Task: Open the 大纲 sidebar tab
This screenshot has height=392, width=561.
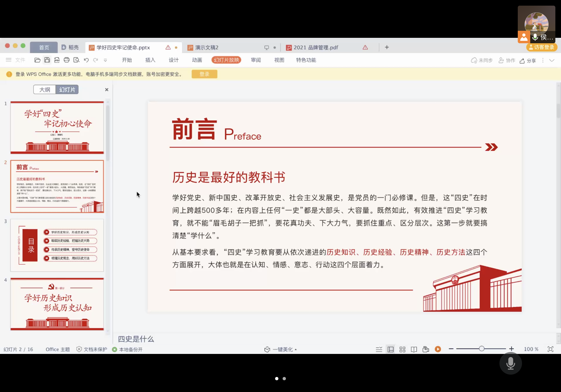Action: pyautogui.click(x=44, y=90)
